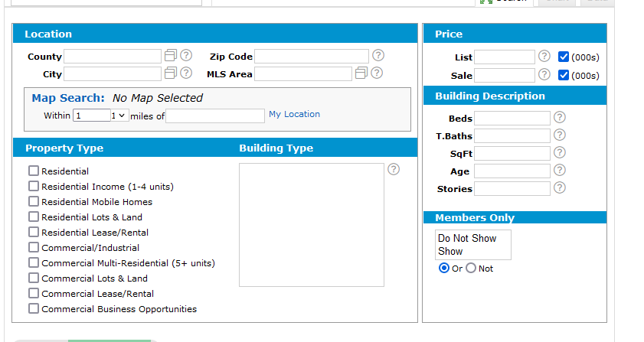This screenshot has width=644, height=342.
Task: Check Commercial Lots & Land
Action: (x=34, y=278)
